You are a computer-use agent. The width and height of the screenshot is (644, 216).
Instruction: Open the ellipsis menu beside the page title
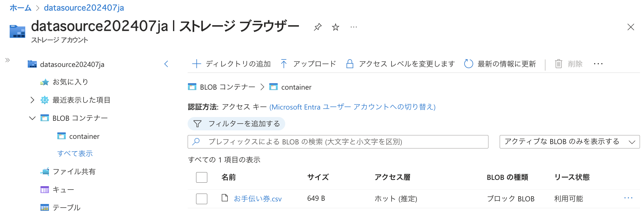(x=353, y=27)
